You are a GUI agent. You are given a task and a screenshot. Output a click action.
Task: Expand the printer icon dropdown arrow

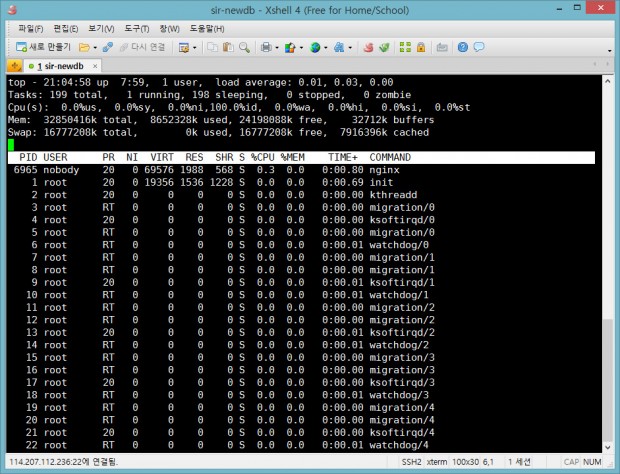point(276,47)
